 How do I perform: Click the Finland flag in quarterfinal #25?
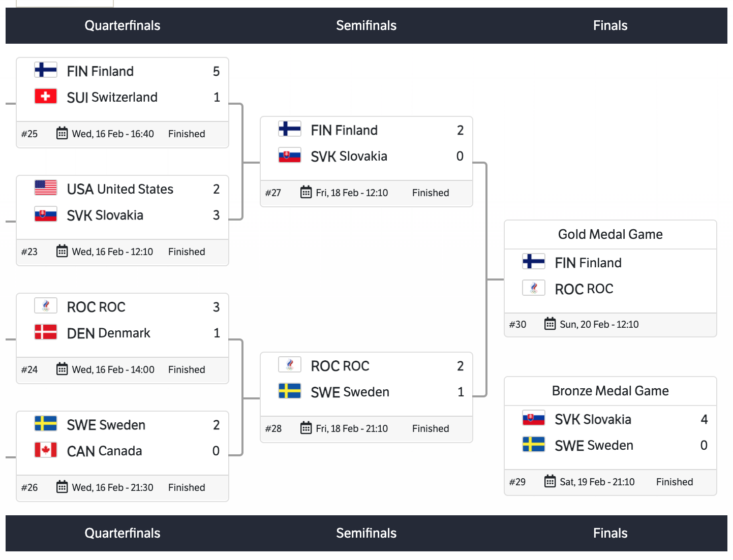point(46,70)
